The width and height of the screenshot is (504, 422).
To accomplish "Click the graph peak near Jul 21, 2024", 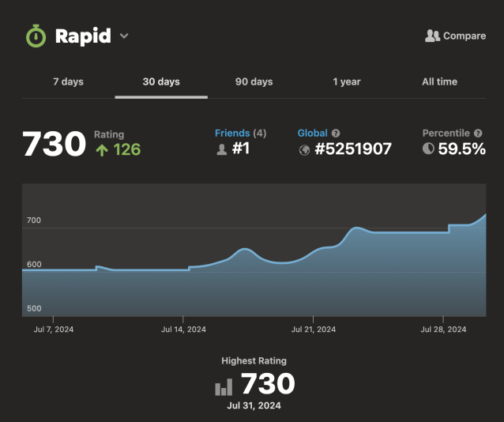I will pos(357,228).
